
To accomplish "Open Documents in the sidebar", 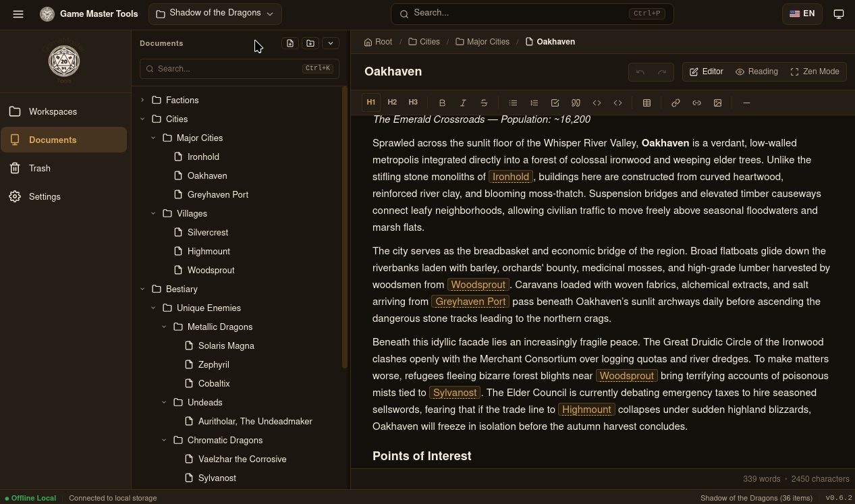I will pyautogui.click(x=64, y=140).
